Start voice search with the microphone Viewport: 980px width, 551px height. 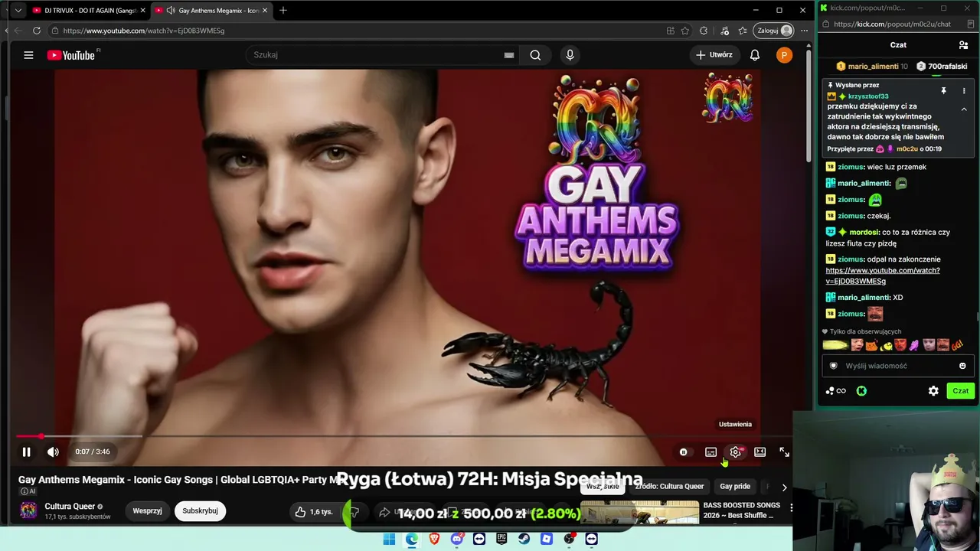(x=570, y=55)
